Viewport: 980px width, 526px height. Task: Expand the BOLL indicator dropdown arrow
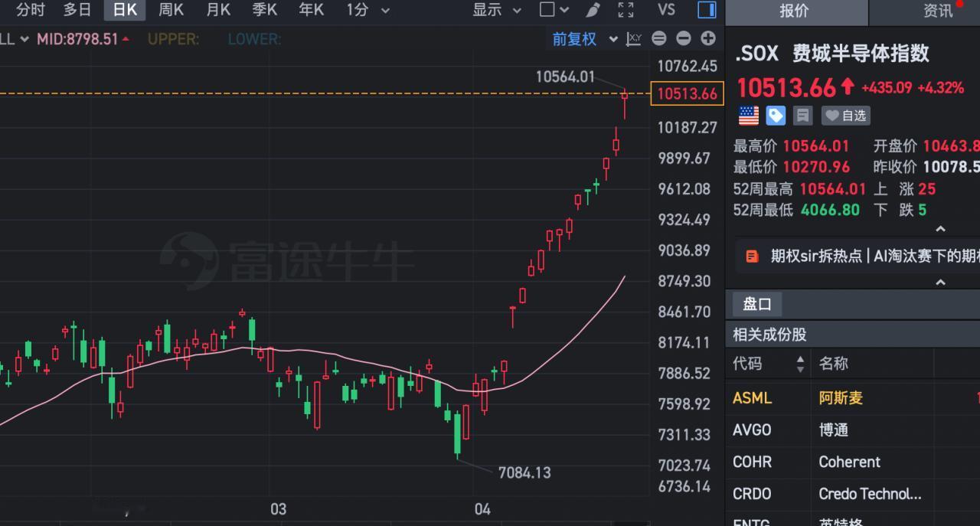[x=24, y=39]
